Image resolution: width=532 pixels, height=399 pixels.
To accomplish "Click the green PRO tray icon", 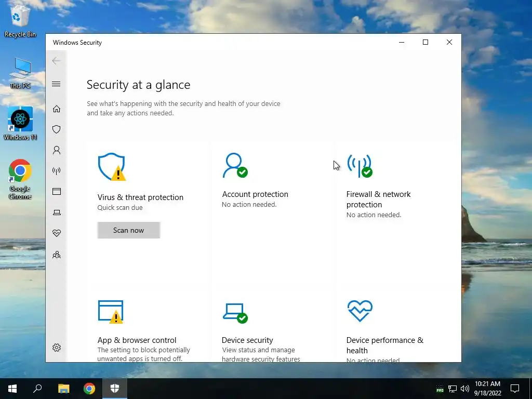I will (x=440, y=389).
